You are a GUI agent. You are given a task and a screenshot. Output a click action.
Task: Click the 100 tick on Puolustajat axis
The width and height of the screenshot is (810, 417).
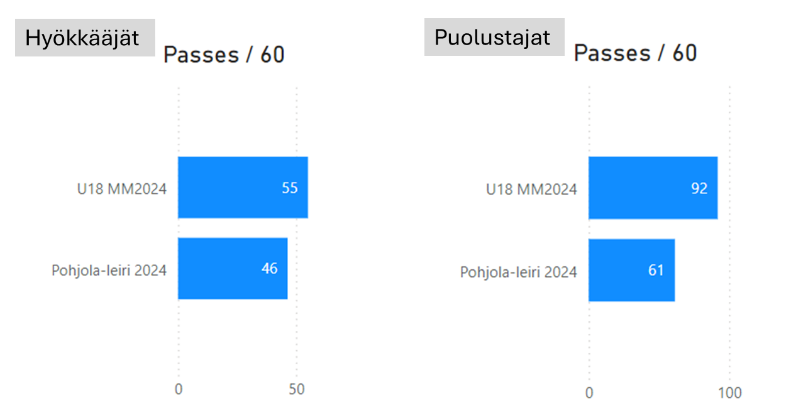click(x=730, y=391)
